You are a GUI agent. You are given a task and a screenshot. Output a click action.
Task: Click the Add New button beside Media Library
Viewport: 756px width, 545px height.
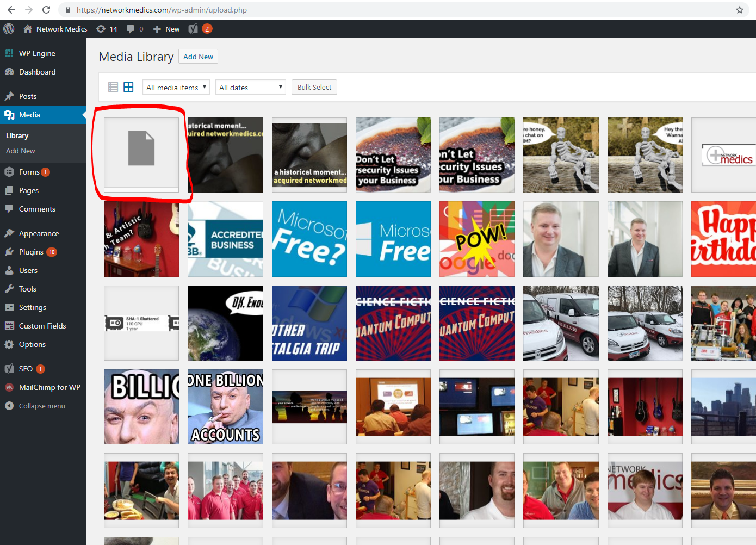(x=198, y=57)
